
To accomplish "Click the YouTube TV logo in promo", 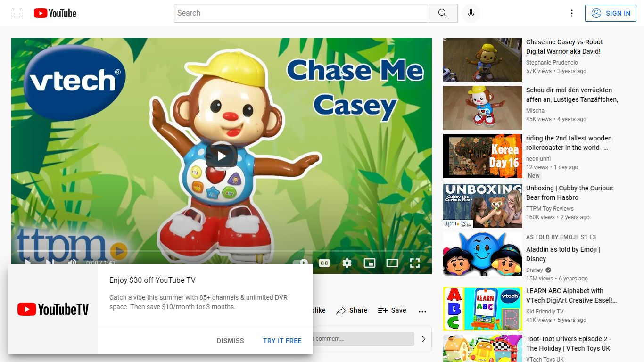I will [x=53, y=309].
